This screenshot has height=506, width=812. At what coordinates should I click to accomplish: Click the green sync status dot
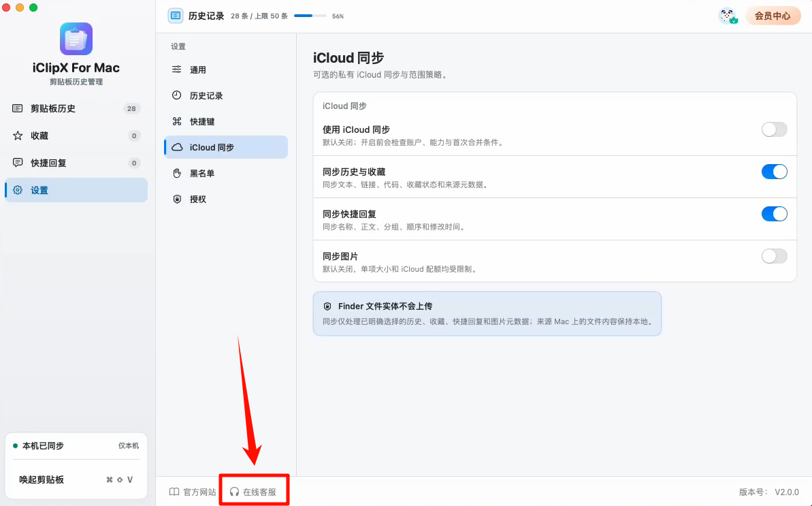click(x=15, y=445)
